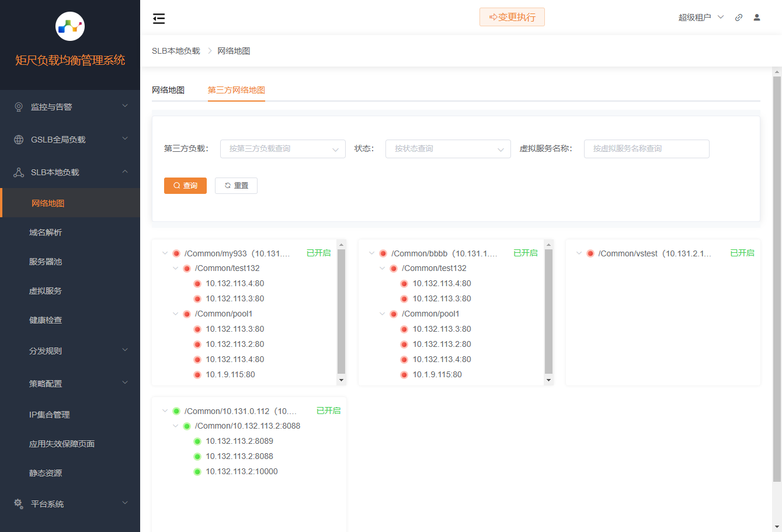This screenshot has height=532, width=782.
Task: Collapse /Common/pool1 under /Common/bbbb
Action: 383,314
